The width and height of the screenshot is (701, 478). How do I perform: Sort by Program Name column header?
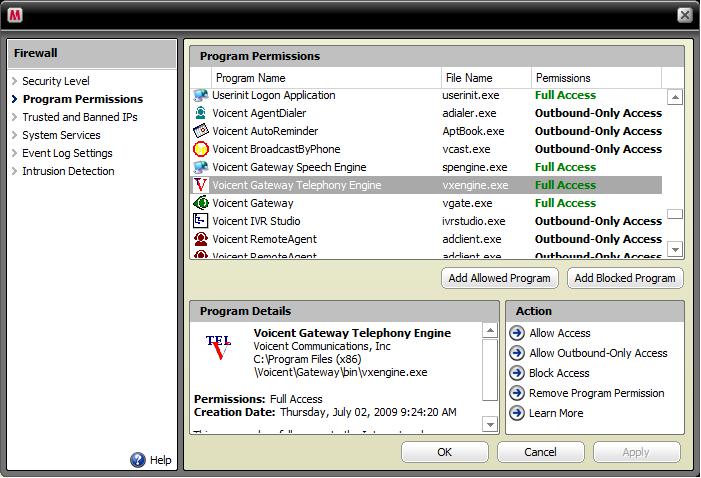click(x=250, y=78)
